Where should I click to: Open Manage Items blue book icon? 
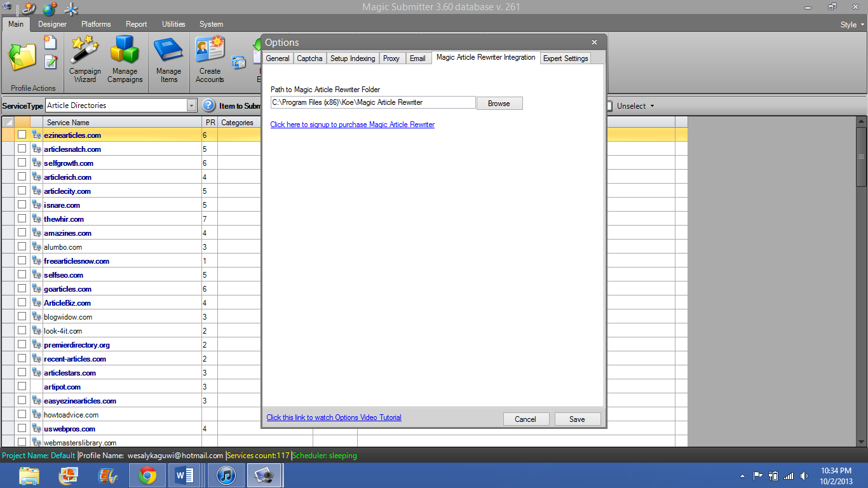168,58
